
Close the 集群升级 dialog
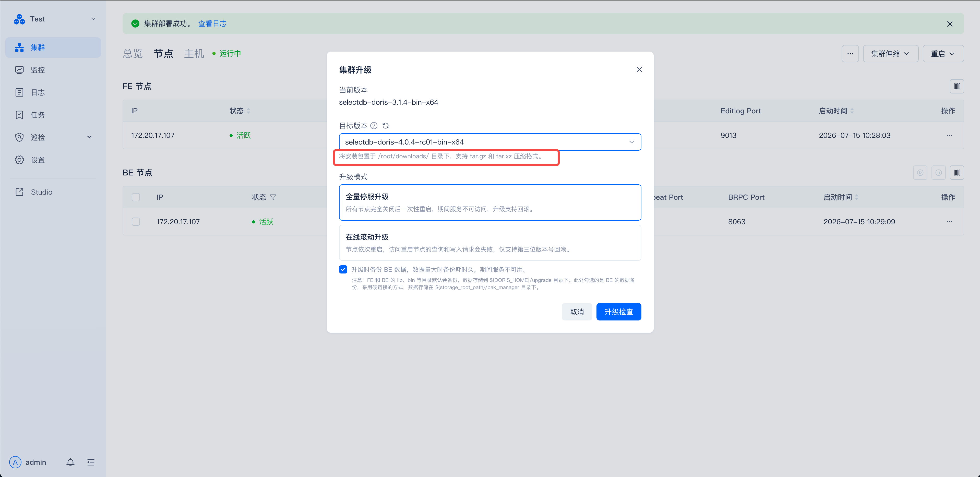[x=639, y=70]
